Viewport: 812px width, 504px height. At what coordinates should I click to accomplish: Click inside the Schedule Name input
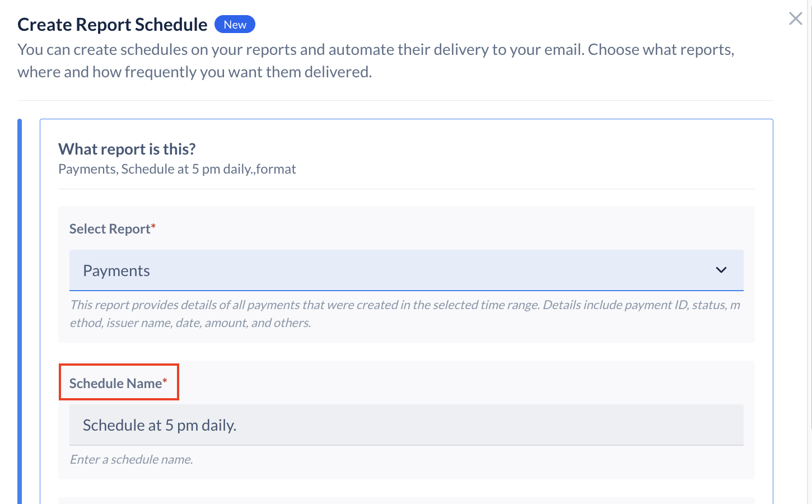pyautogui.click(x=406, y=424)
